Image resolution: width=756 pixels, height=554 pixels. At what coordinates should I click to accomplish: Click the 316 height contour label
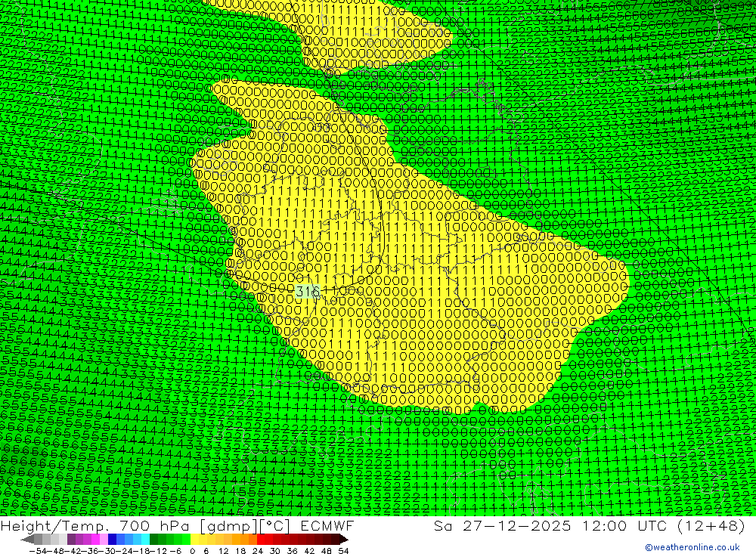pyautogui.click(x=307, y=291)
